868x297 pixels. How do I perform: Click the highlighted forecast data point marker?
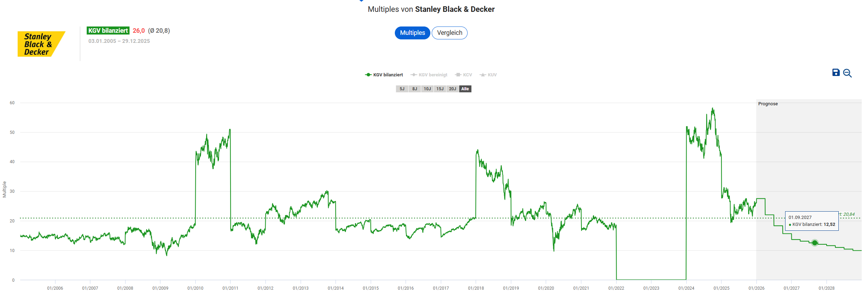point(814,243)
